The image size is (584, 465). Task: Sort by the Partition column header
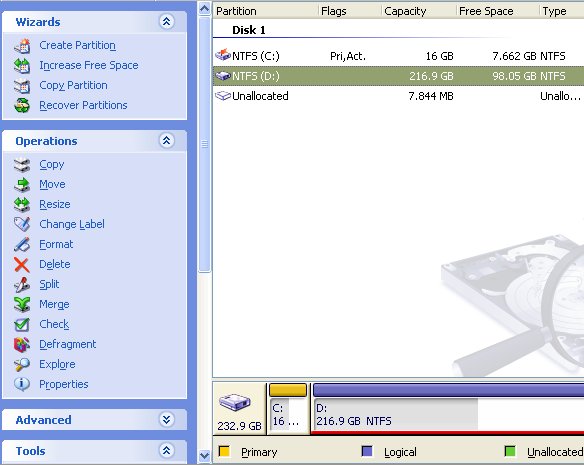point(265,12)
